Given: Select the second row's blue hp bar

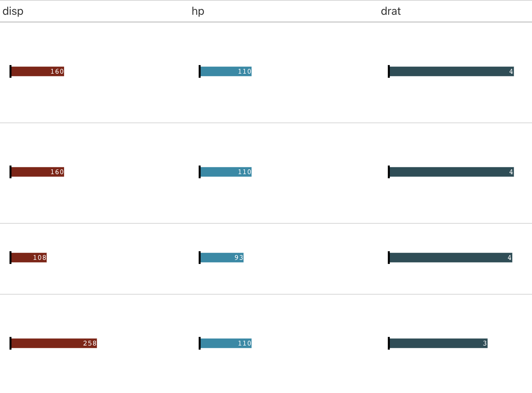Looking at the screenshot, I should (226, 172).
